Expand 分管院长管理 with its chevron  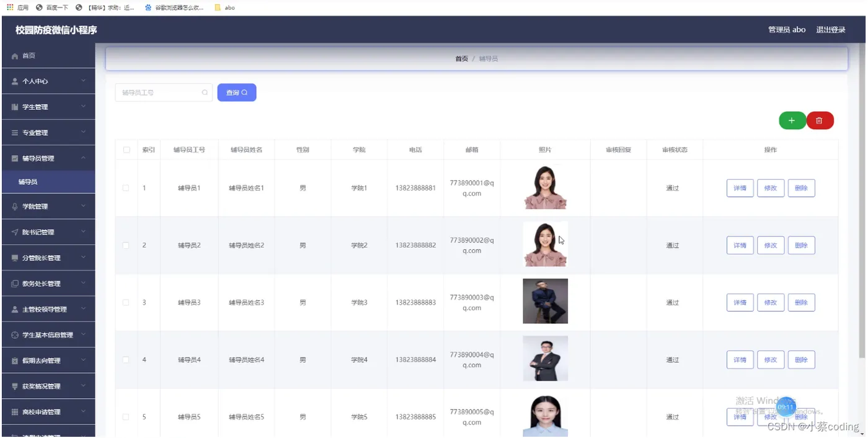tap(83, 257)
